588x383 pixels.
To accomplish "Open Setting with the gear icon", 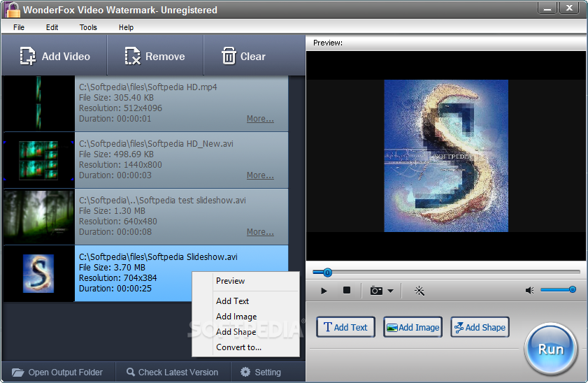I will pos(261,372).
